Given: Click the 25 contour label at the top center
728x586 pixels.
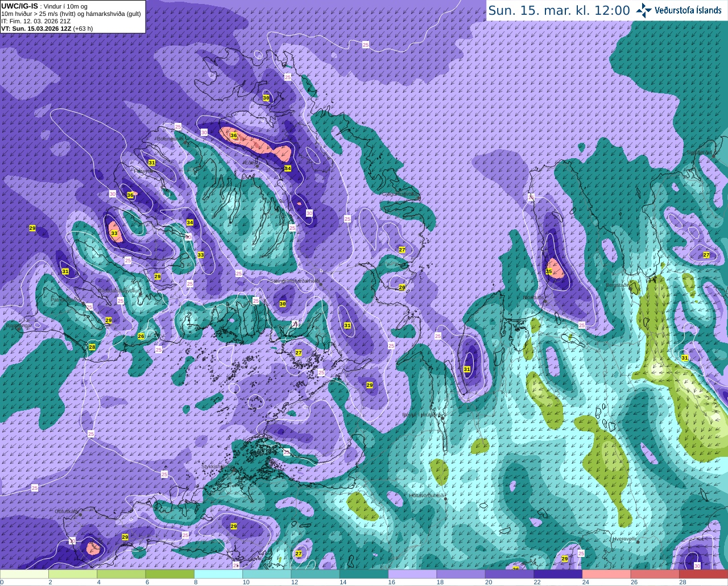Looking at the screenshot, I should click(x=365, y=44).
